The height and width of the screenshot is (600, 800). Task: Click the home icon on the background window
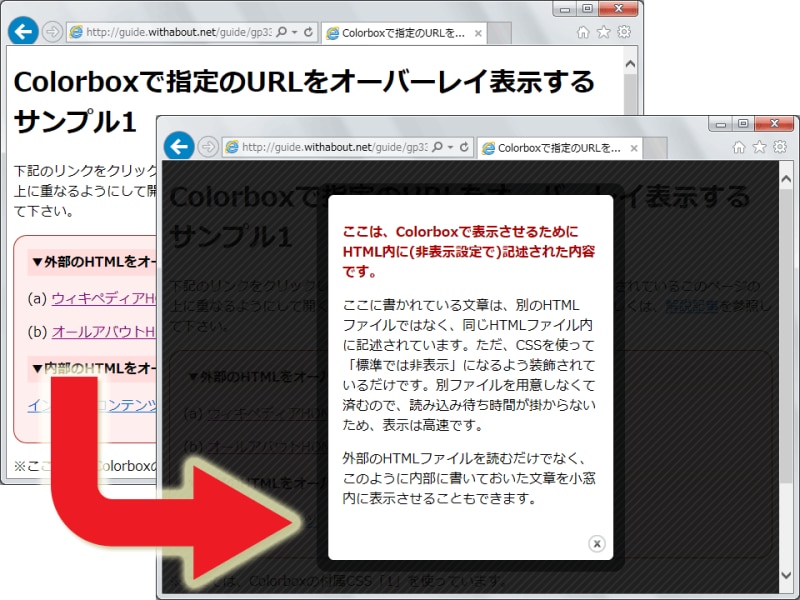(582, 31)
